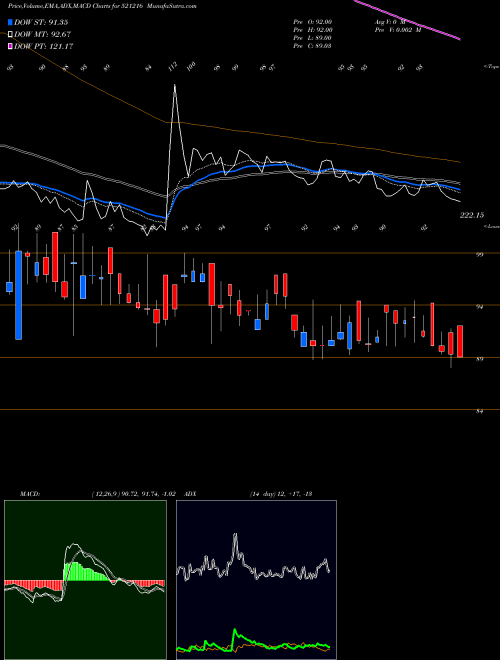Screen dimensions: 500x660
Task: Click the 'Pre H: 92.00' value
Action: click(x=313, y=30)
